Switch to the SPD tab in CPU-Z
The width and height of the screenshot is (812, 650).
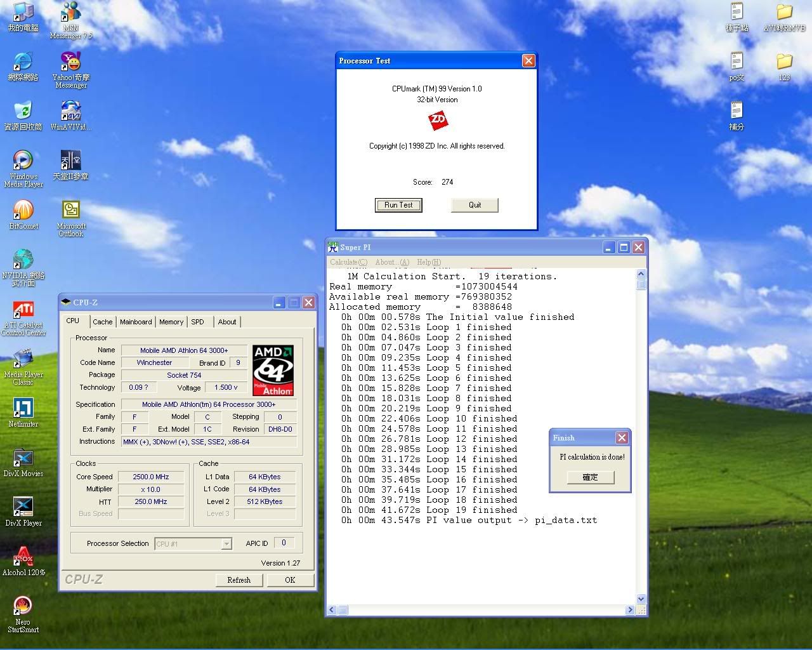point(198,322)
